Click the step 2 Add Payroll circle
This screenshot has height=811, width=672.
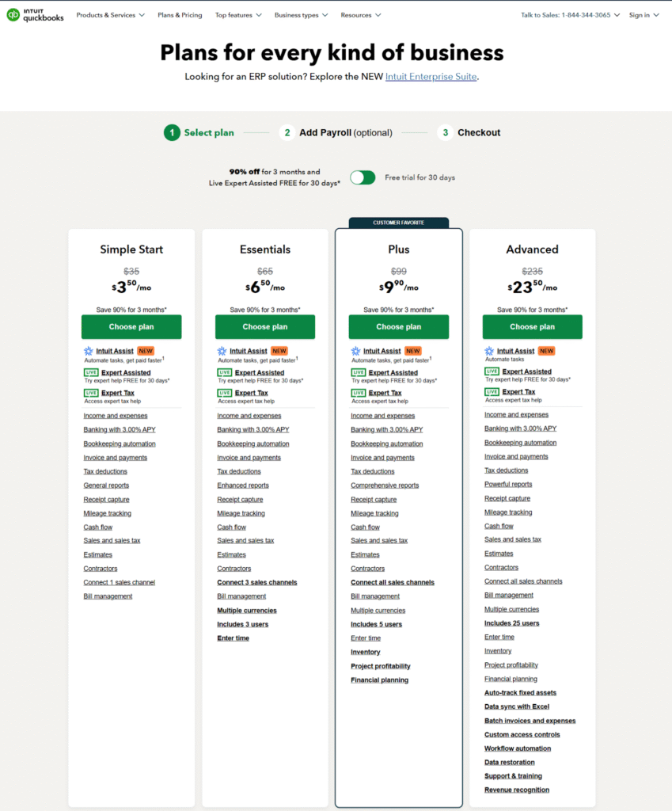pos(287,132)
